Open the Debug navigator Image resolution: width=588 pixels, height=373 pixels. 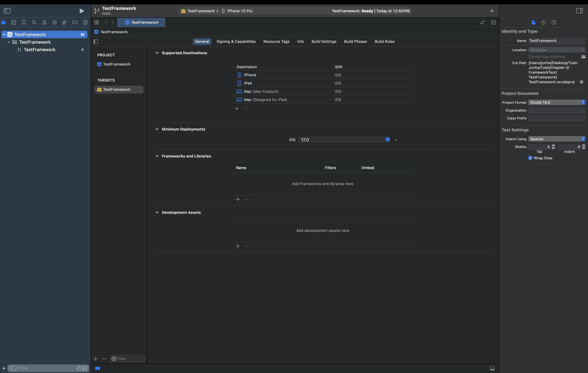pos(65,23)
